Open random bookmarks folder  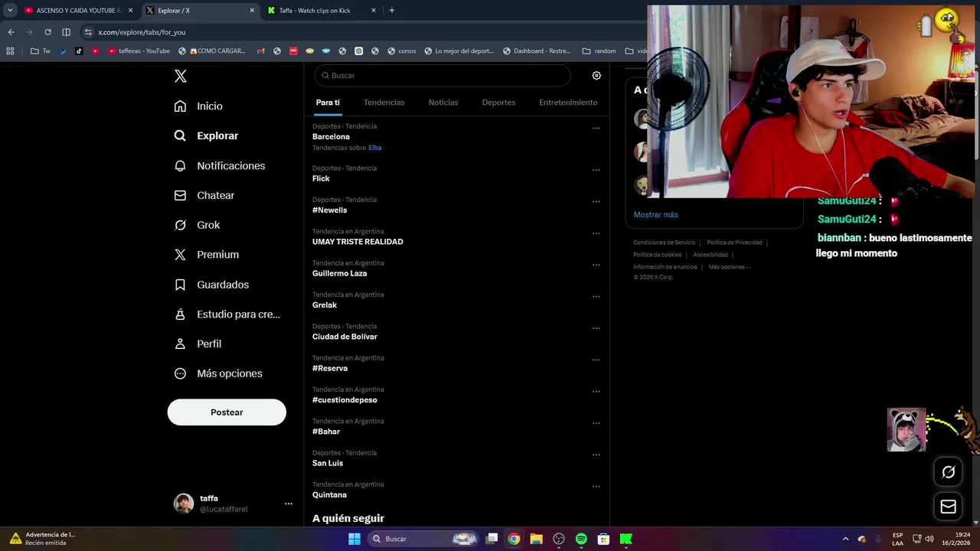(x=599, y=51)
